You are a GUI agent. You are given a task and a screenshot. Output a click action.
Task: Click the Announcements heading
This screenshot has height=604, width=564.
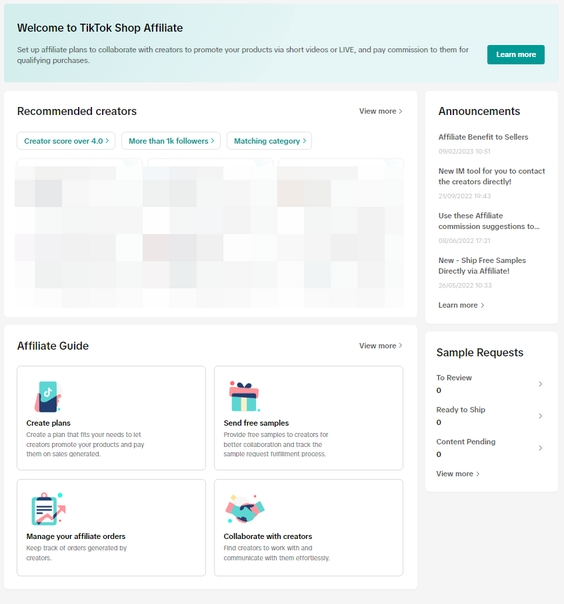tap(479, 111)
